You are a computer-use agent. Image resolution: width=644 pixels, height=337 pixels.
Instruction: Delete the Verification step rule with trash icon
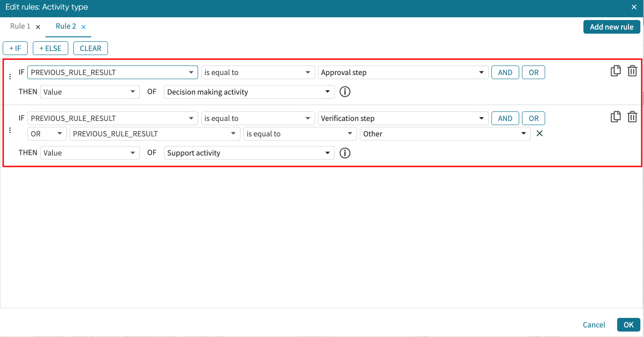coord(632,117)
